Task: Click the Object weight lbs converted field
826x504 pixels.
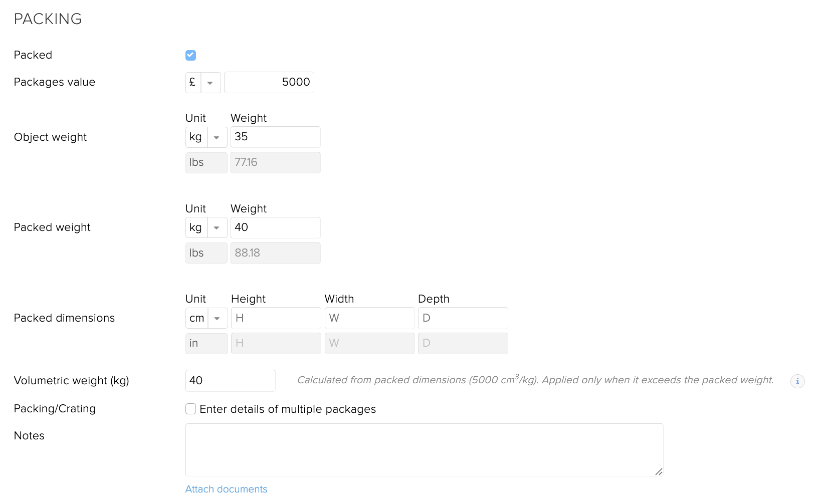Action: click(275, 163)
